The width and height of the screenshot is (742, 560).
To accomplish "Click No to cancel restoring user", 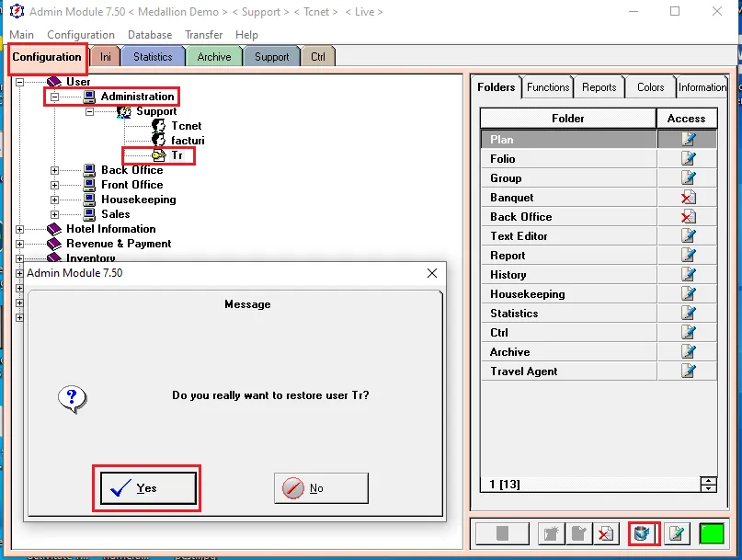I will pyautogui.click(x=321, y=488).
